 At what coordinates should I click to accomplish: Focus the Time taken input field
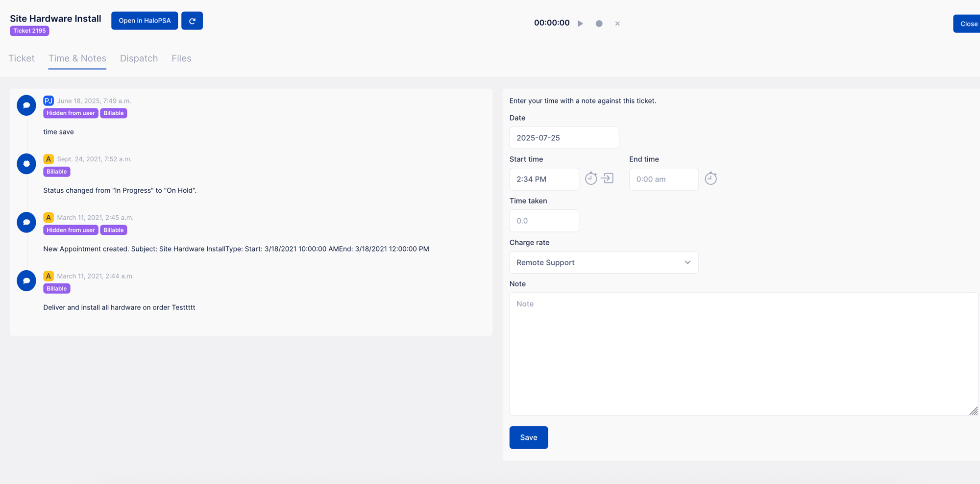544,221
